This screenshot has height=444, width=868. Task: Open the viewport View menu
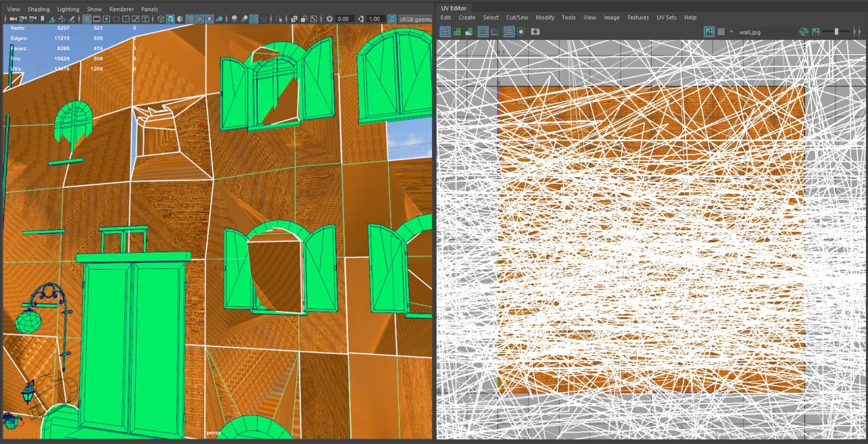(13, 9)
